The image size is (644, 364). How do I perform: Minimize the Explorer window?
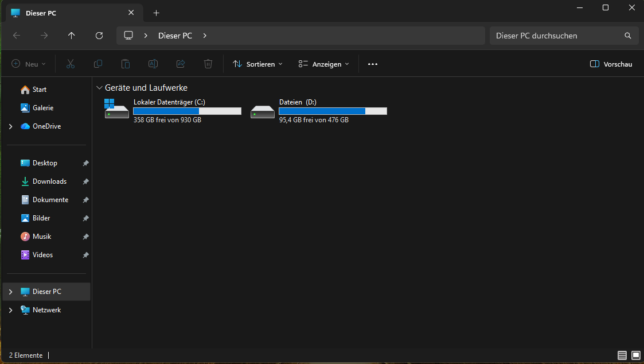[x=580, y=8]
